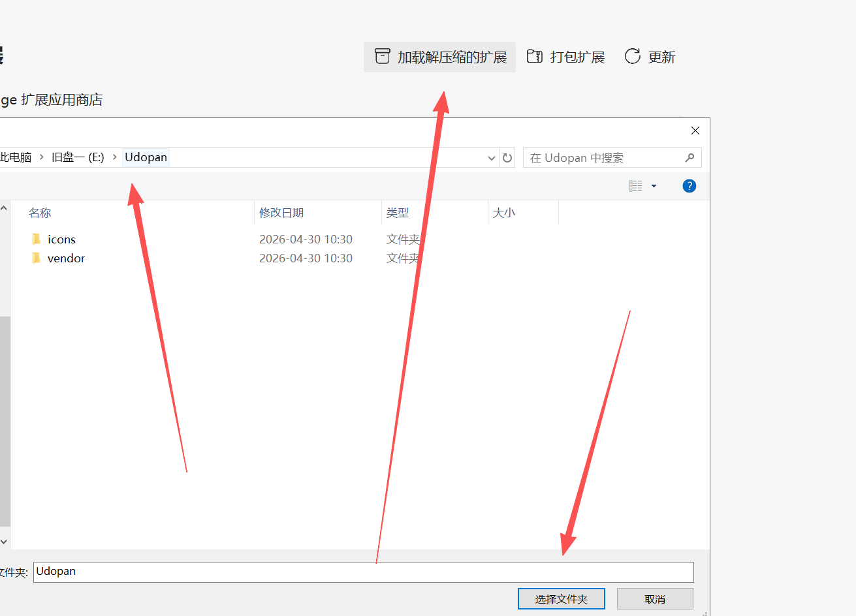
Task: Click the 打包扩展 package icon
Action: [x=535, y=57]
